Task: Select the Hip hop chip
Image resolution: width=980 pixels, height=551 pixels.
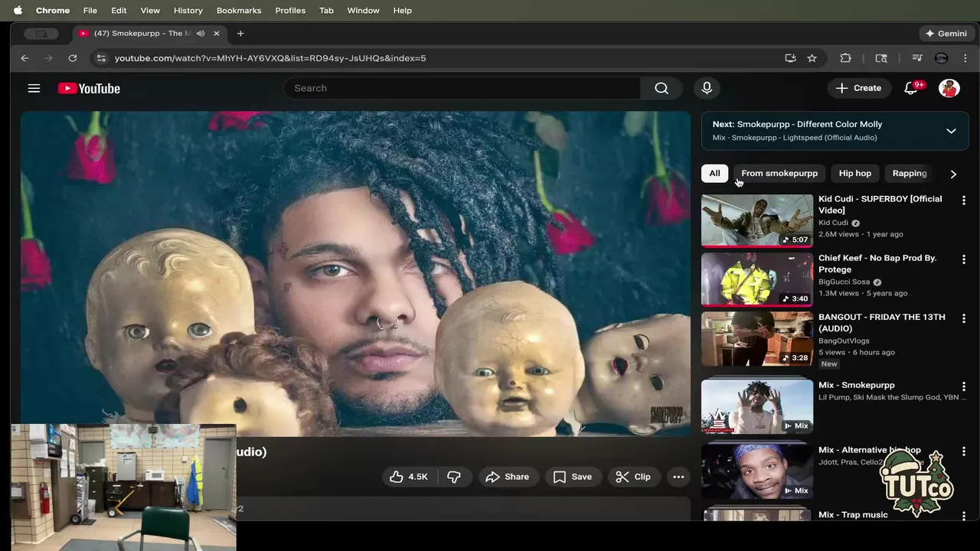Action: 855,173
